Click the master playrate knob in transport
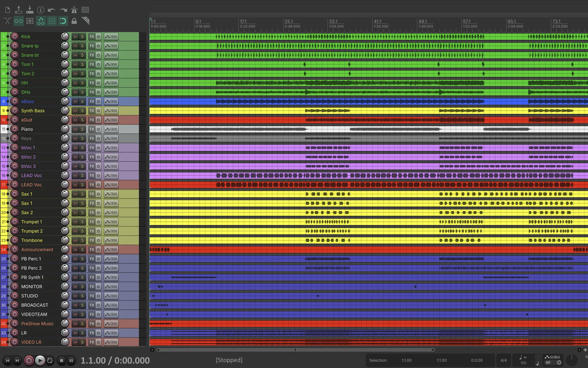The image size is (588, 368). click(571, 360)
